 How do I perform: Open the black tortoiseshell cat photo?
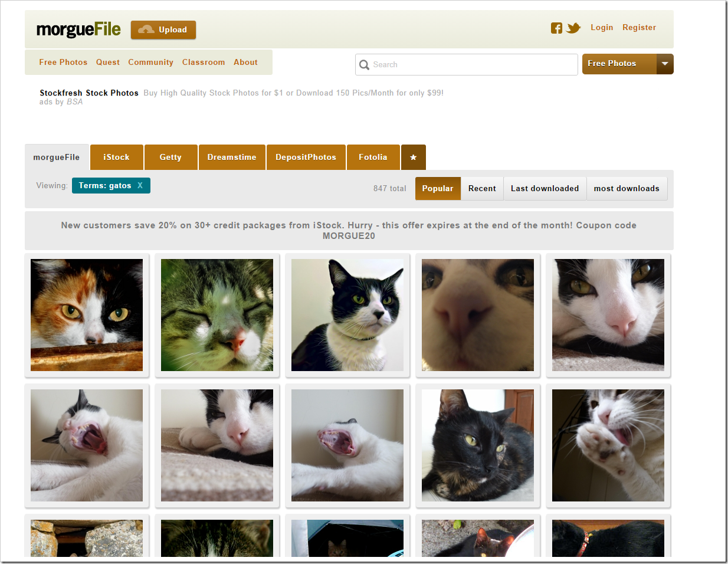(x=478, y=445)
